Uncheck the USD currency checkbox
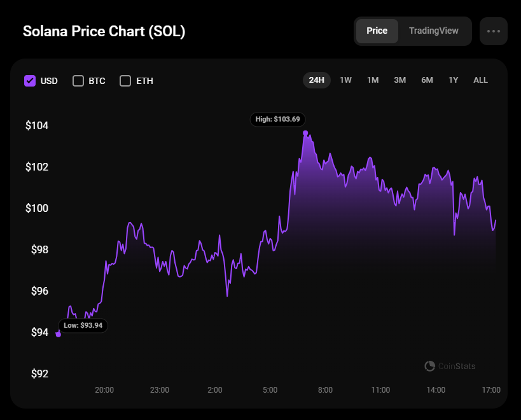Screen dimensions: 521x420 point(30,81)
